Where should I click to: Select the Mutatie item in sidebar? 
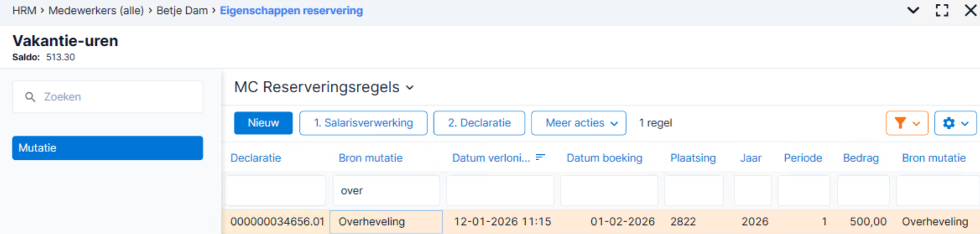107,148
